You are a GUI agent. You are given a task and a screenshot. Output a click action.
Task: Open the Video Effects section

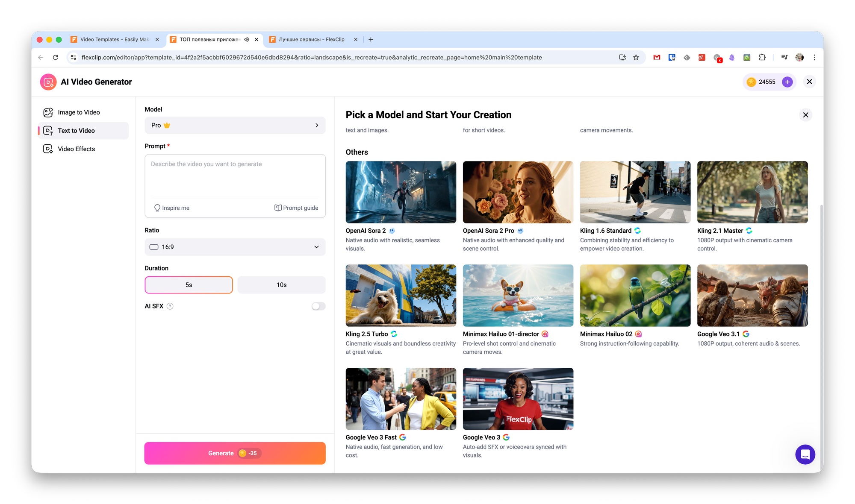[76, 149]
